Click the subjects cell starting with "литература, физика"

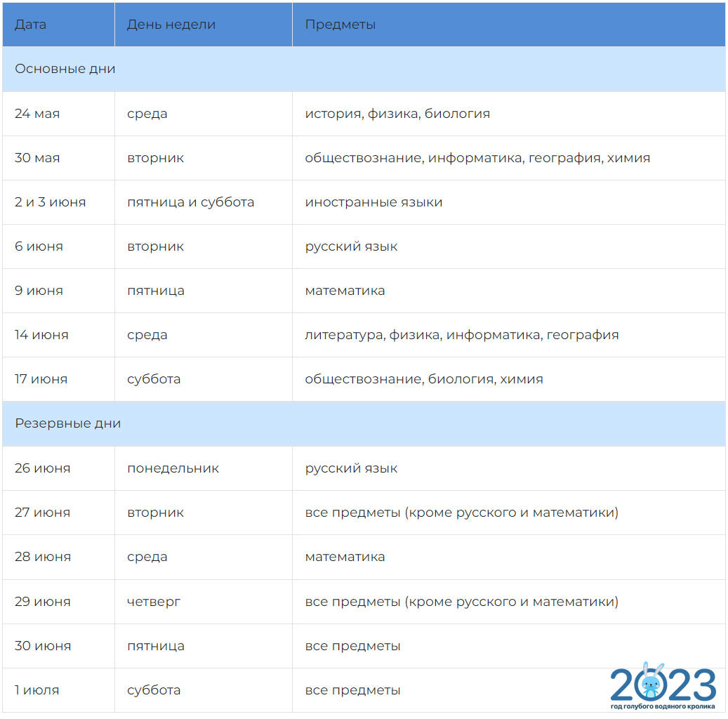click(461, 335)
